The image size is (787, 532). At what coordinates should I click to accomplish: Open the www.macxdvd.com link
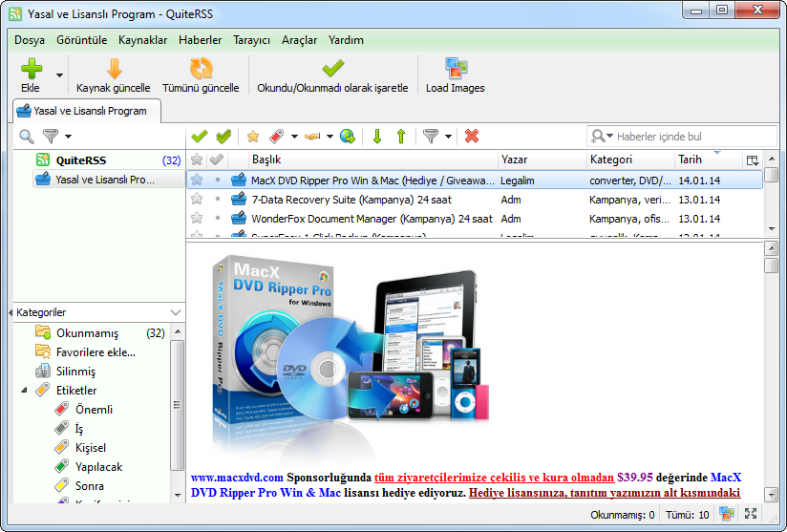click(x=237, y=477)
